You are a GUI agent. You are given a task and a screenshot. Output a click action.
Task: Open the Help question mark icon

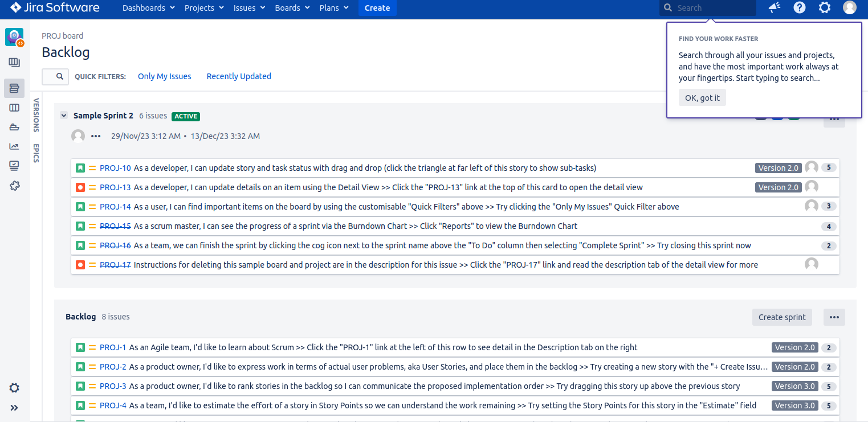point(800,8)
